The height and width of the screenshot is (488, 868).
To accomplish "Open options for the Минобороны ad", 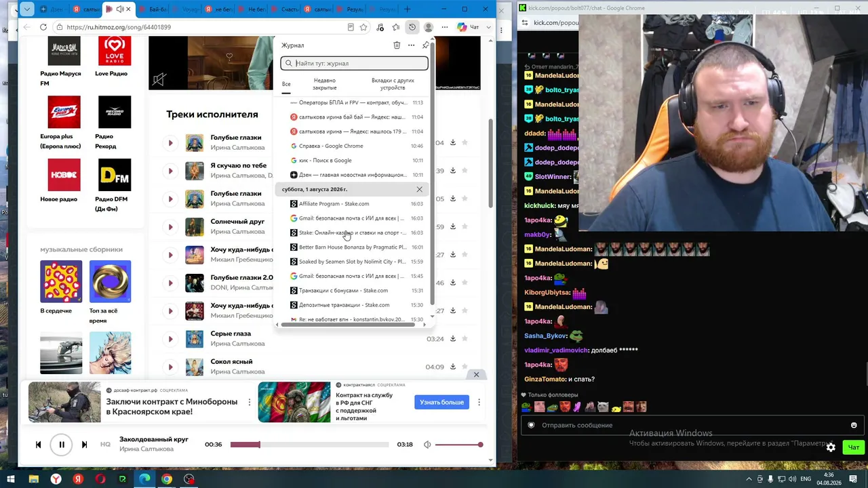I will pyautogui.click(x=250, y=402).
